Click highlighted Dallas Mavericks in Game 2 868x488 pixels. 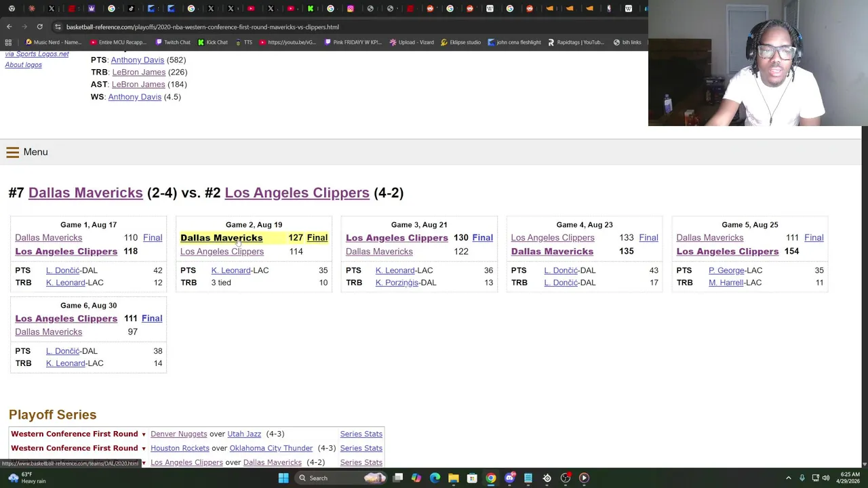point(221,238)
